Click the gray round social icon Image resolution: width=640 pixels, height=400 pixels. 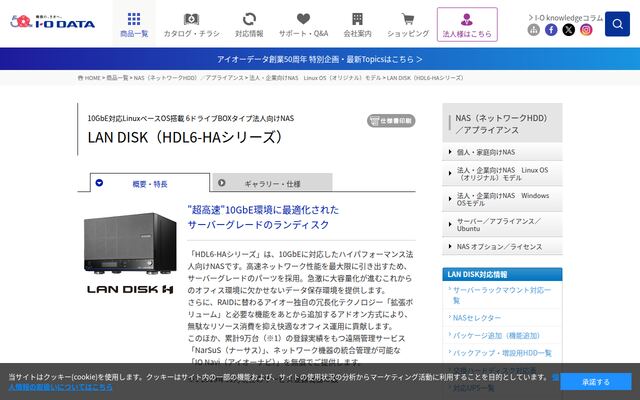[533, 29]
